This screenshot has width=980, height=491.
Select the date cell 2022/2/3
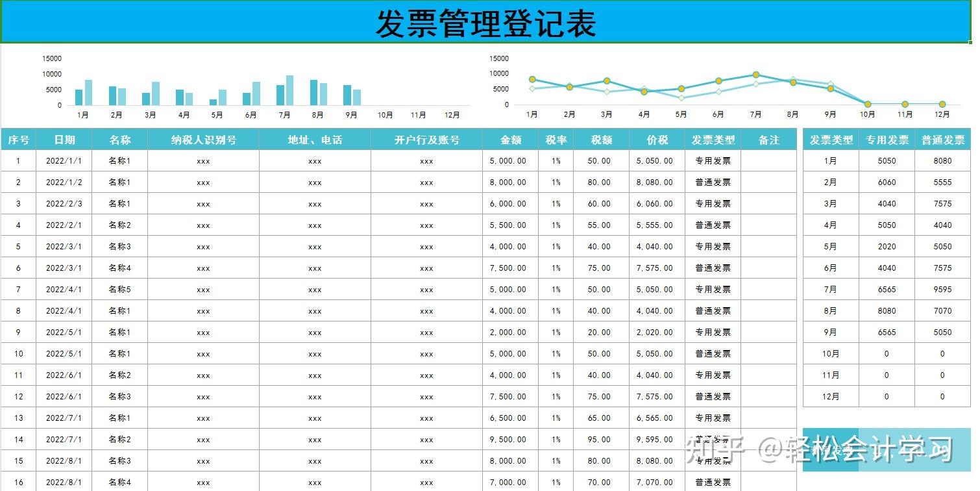(64, 204)
